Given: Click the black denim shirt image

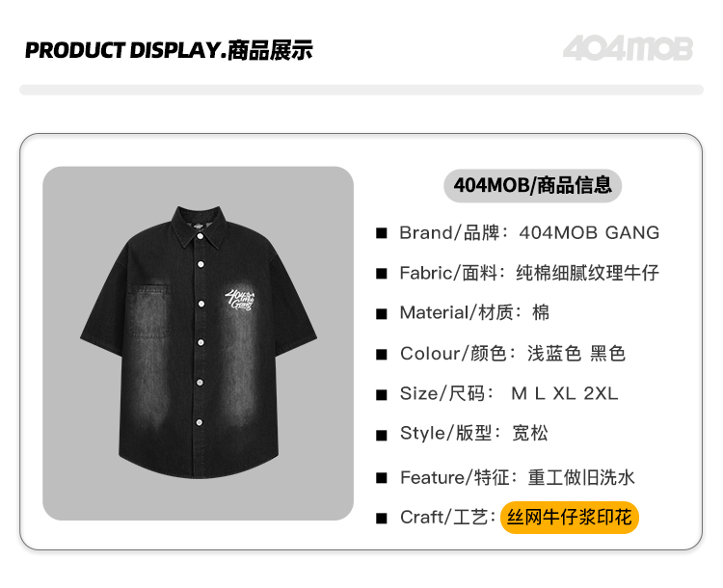Looking at the screenshot, I should click(x=199, y=343).
